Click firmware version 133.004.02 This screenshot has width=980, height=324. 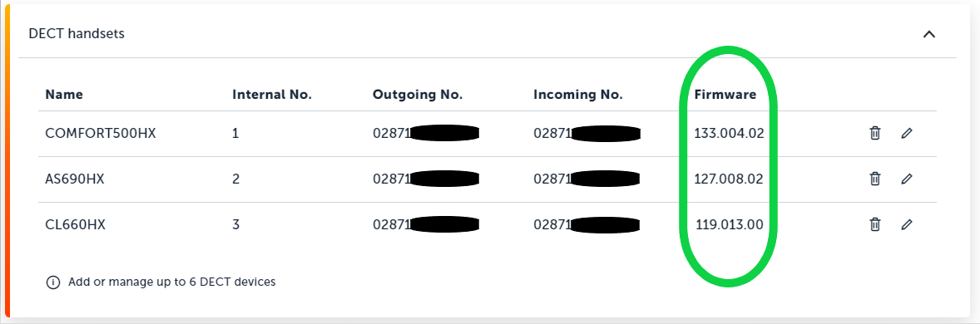click(x=729, y=133)
